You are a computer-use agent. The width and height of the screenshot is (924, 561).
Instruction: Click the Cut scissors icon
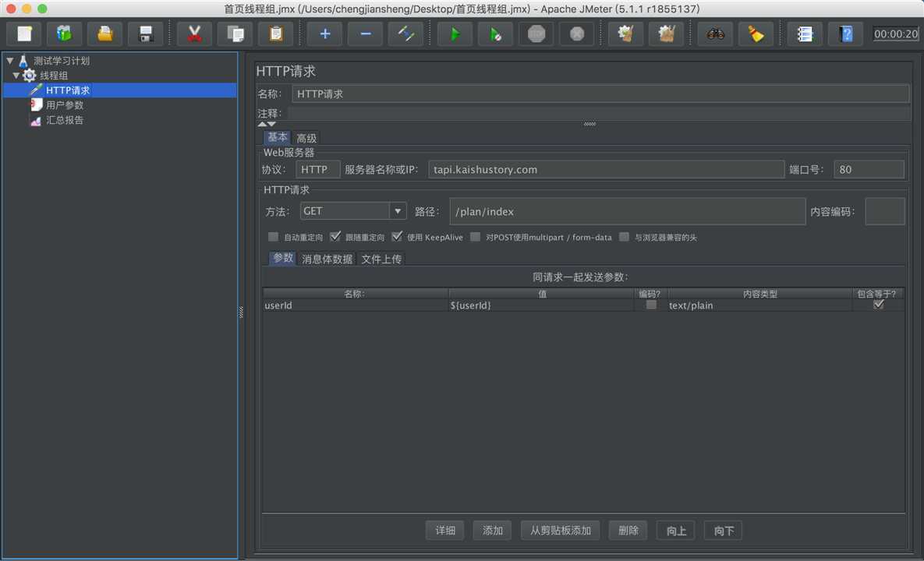194,34
